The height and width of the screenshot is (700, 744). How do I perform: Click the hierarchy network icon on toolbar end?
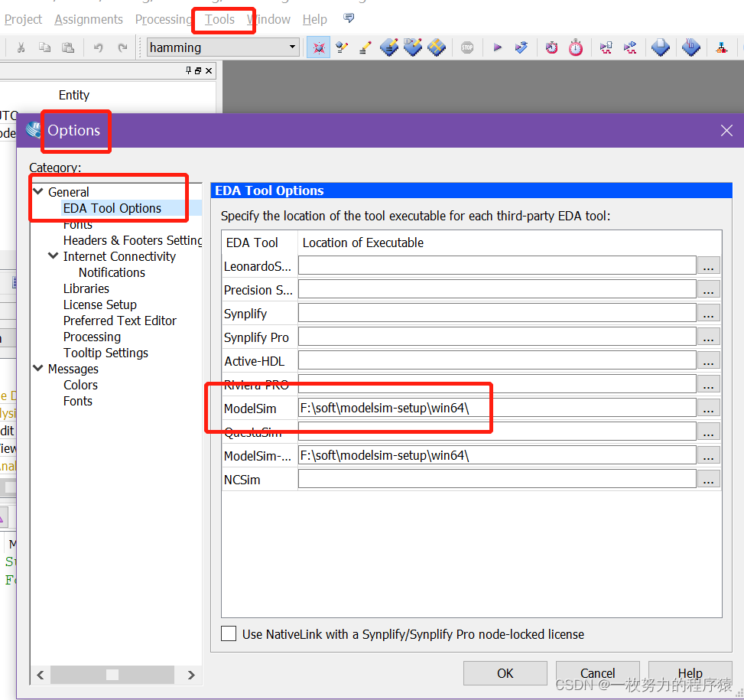[x=722, y=47]
